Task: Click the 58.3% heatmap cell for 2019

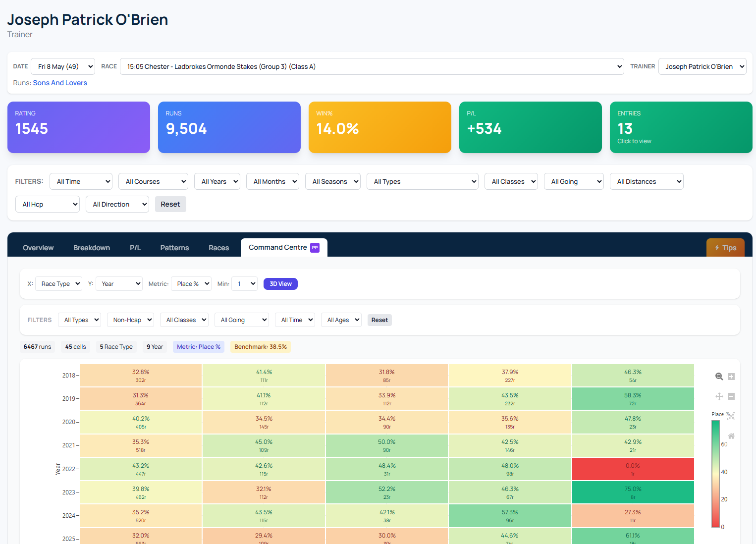Action: pos(633,399)
